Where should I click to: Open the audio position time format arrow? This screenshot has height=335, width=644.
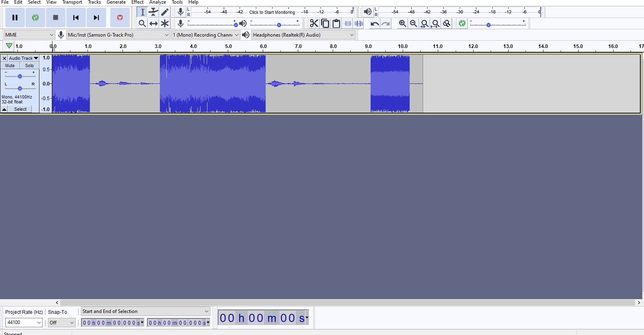click(x=307, y=317)
